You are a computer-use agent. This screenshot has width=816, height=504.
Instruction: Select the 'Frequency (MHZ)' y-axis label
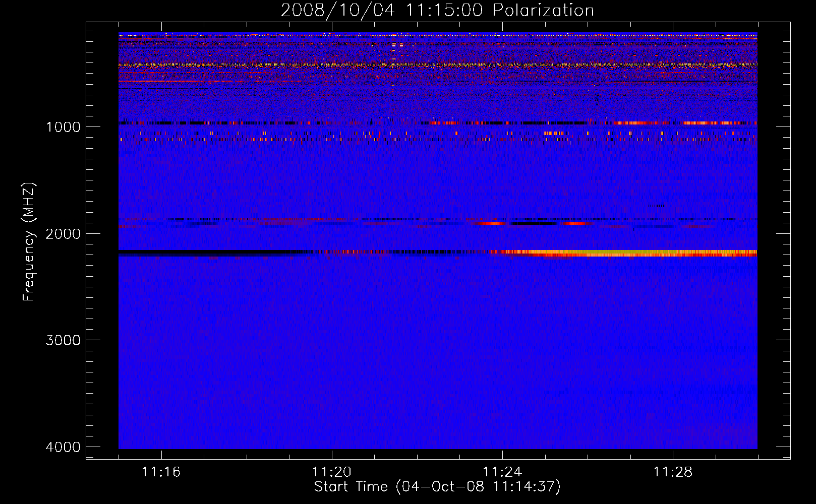(x=29, y=242)
